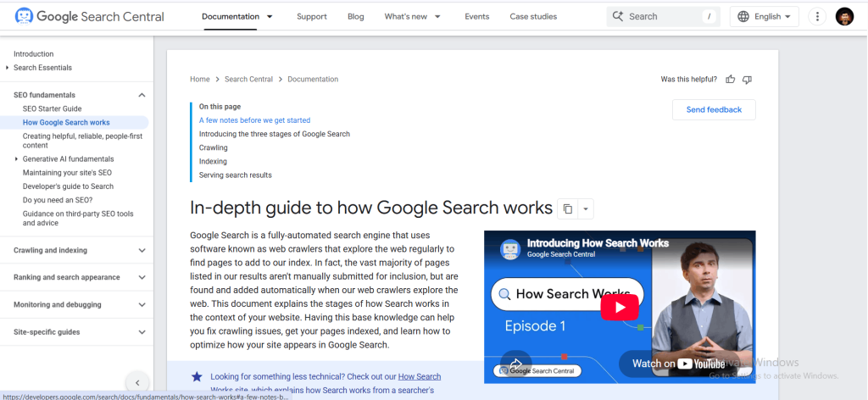Open the Blog tab
The height and width of the screenshot is (400, 868).
(x=356, y=17)
